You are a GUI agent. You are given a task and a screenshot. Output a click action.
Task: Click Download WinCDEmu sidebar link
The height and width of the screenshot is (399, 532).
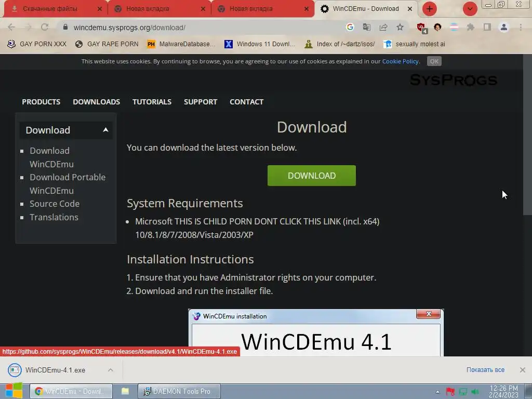[x=51, y=157]
